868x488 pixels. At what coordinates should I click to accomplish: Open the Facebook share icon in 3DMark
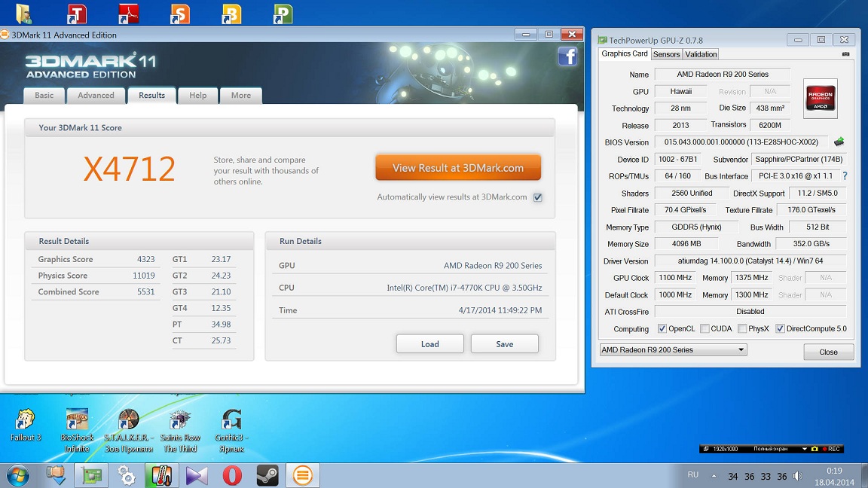tap(567, 56)
